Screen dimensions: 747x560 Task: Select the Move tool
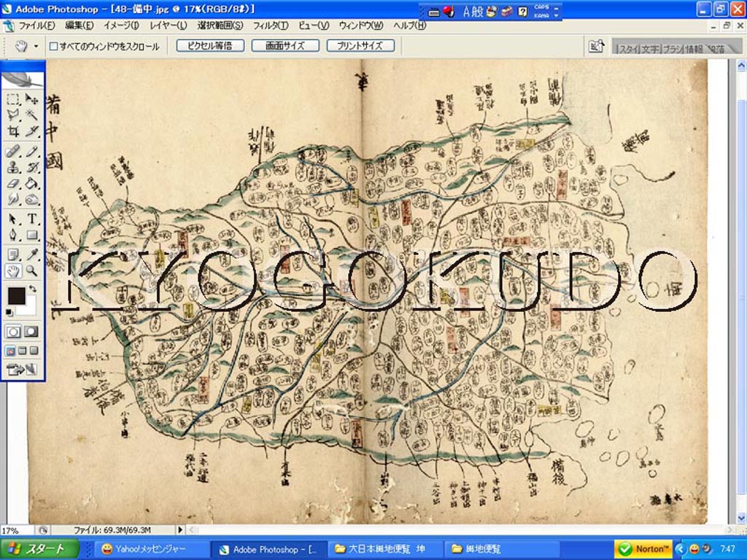tap(31, 99)
